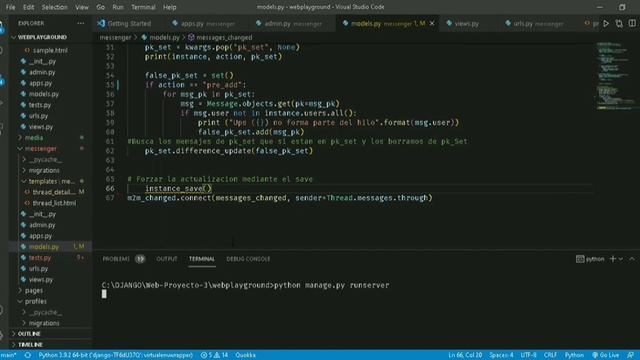Open terminal launch profile dropdown
Viewport: 640px width, 360px height.
(621, 259)
